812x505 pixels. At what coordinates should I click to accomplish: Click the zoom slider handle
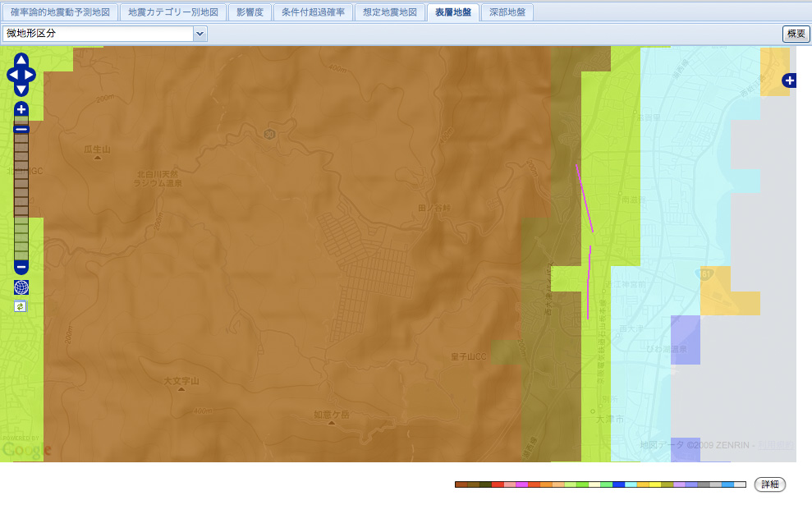pos(21,129)
